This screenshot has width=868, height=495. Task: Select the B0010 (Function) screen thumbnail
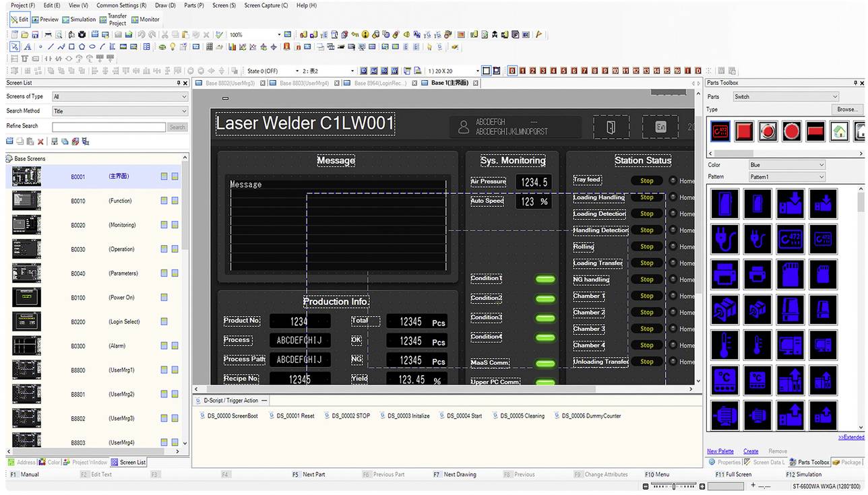(26, 201)
